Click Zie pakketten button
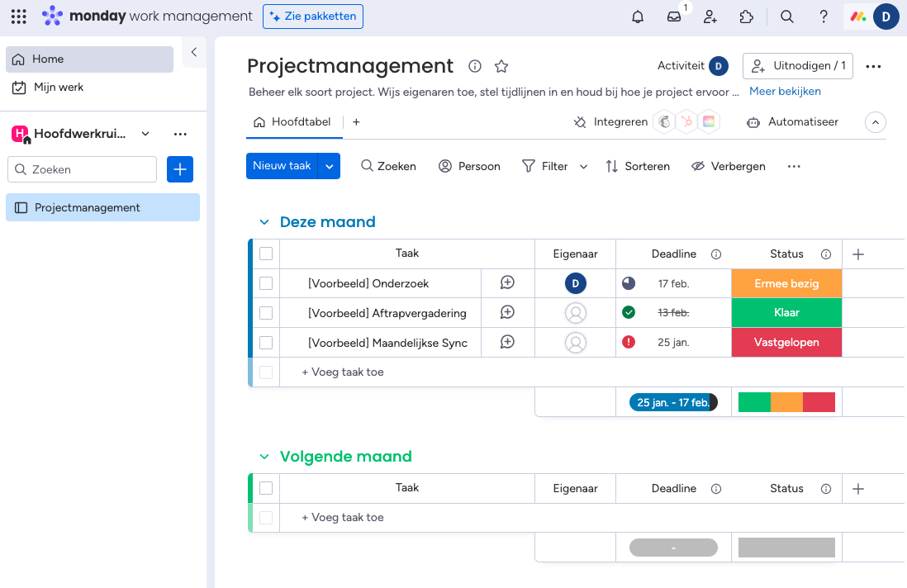Image resolution: width=907 pixels, height=588 pixels. [313, 17]
